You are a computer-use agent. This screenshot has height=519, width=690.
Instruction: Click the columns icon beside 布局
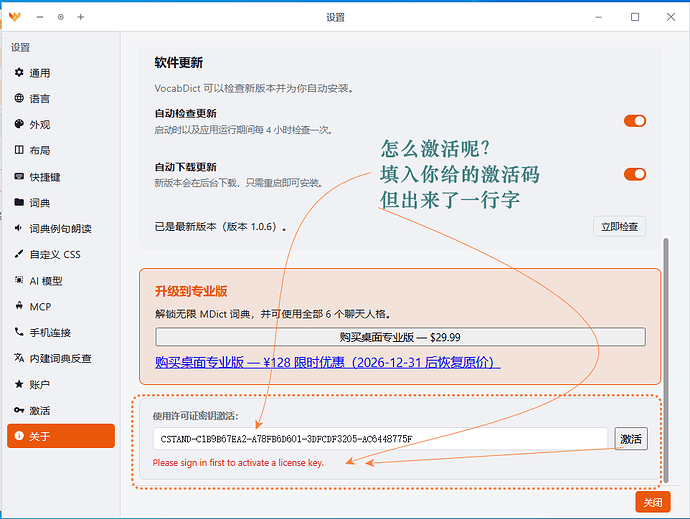coord(19,150)
